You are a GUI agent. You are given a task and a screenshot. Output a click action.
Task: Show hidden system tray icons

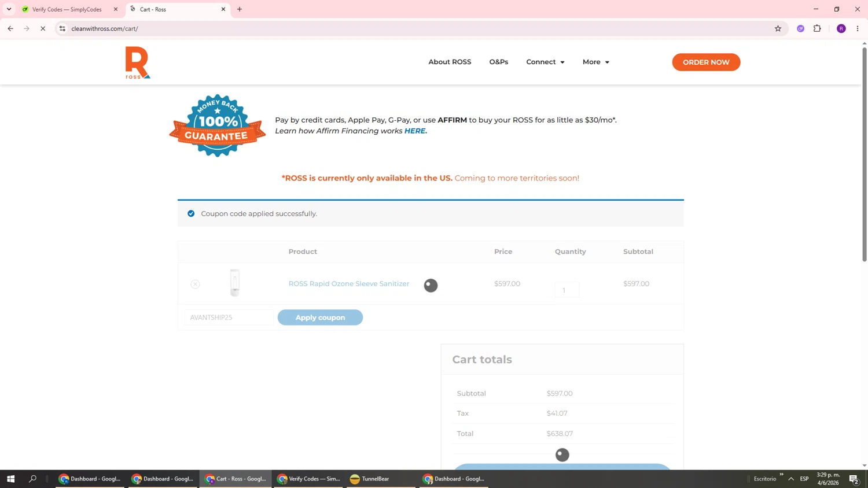pos(791,479)
